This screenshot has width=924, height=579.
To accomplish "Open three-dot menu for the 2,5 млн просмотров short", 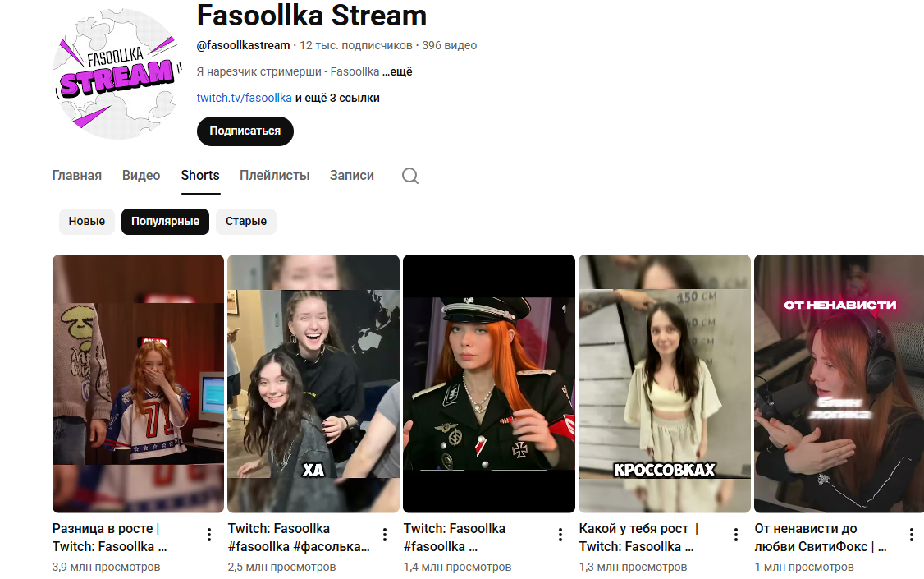I will coord(385,535).
